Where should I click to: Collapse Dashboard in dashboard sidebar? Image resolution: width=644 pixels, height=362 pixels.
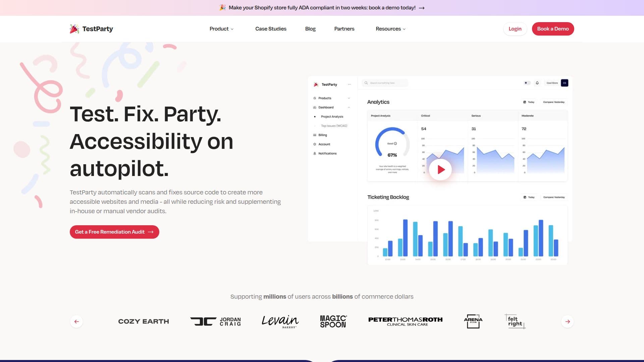[331, 108]
